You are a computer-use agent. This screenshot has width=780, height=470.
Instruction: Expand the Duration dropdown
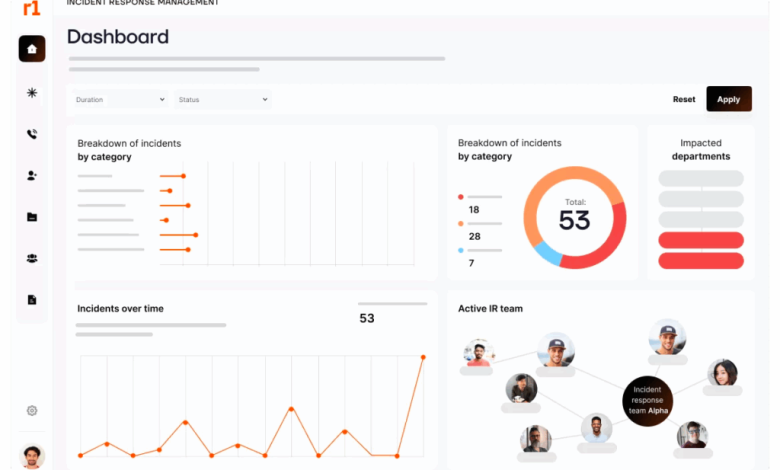coord(120,99)
